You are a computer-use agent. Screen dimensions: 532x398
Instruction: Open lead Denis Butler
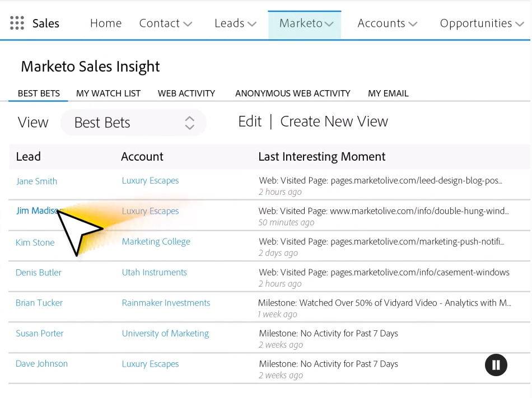click(x=38, y=272)
